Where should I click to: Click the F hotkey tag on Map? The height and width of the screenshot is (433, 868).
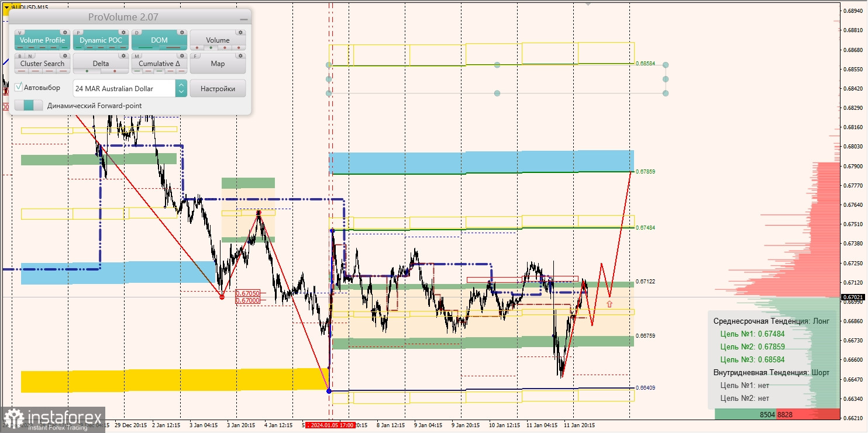[196, 56]
